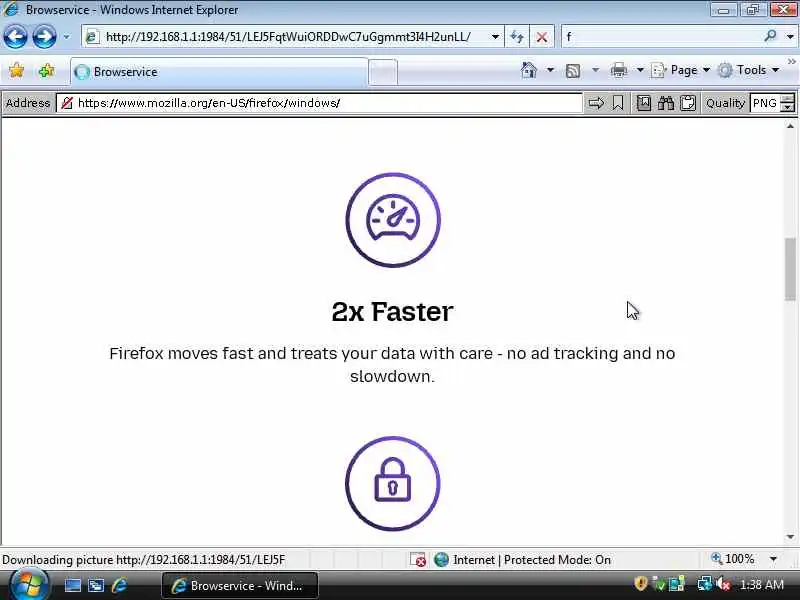This screenshot has height=600, width=800.
Task: Click the Browservice Go arrow icon
Action: click(595, 103)
